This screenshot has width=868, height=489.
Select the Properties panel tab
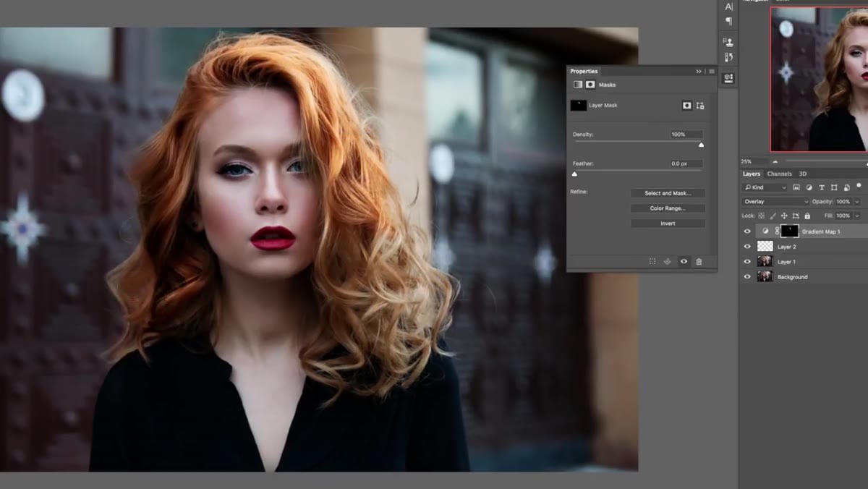(584, 71)
